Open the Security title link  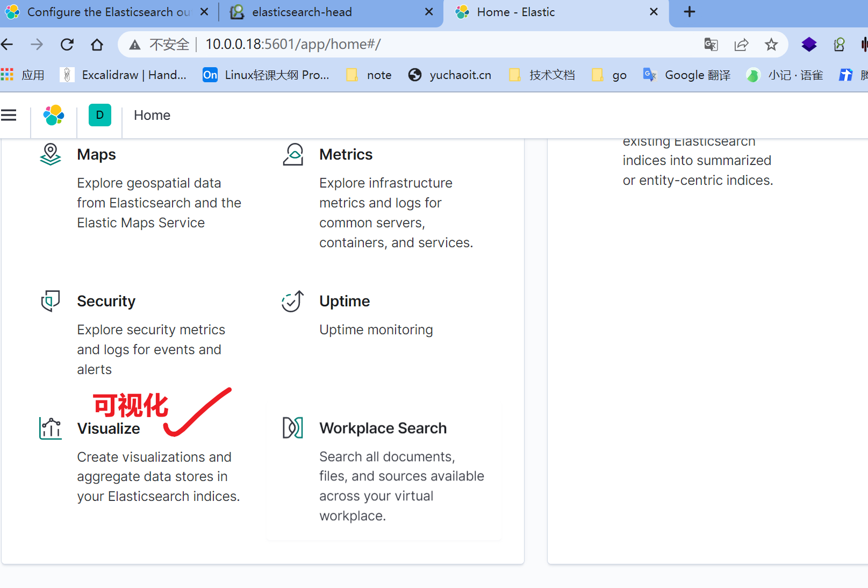pos(106,301)
